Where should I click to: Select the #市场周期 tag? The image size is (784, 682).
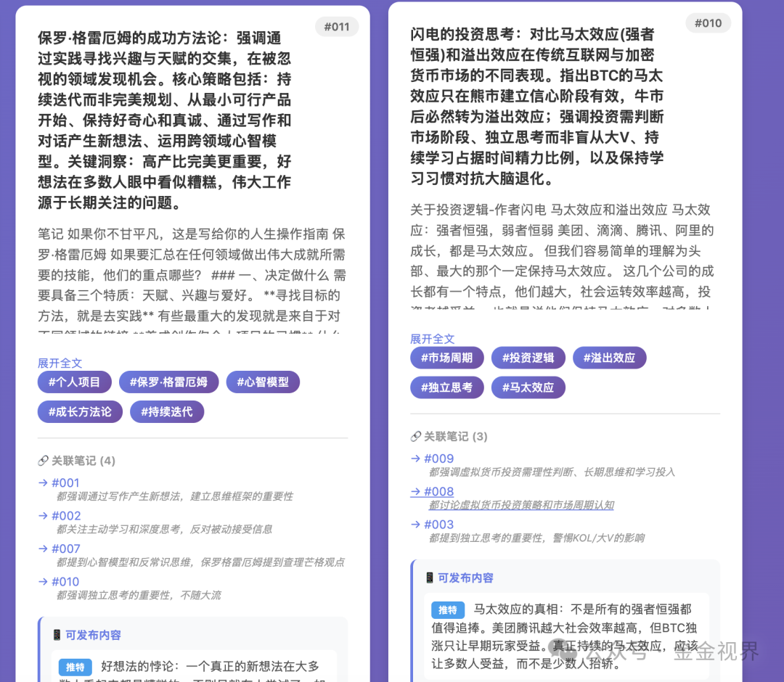446,358
